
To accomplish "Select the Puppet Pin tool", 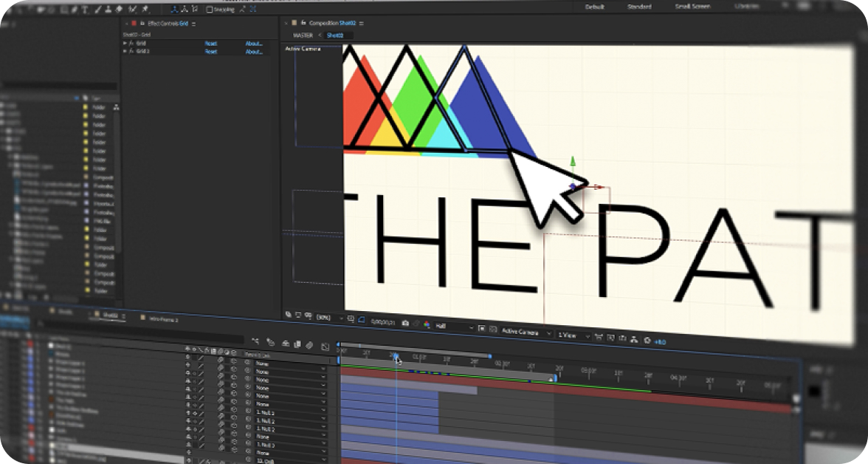I will coord(145,10).
